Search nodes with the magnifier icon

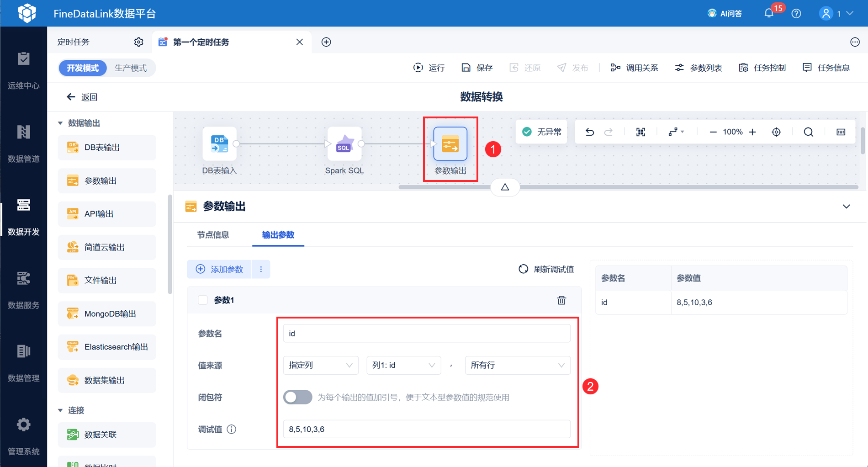point(809,132)
